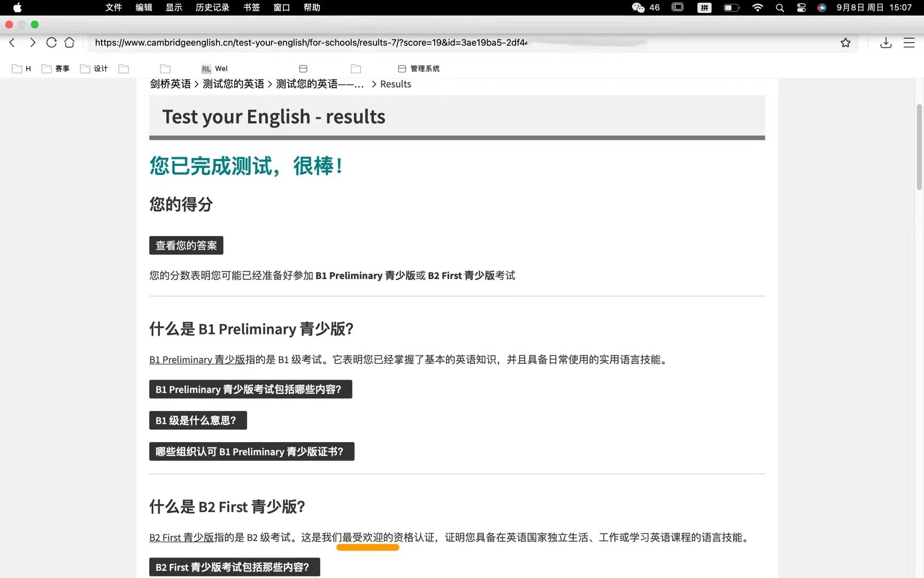This screenshot has width=924, height=578.
Task: Open the 书签 menu
Action: 251,7
